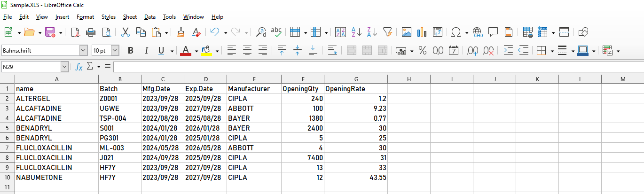Open Headers and Footers

509,32
